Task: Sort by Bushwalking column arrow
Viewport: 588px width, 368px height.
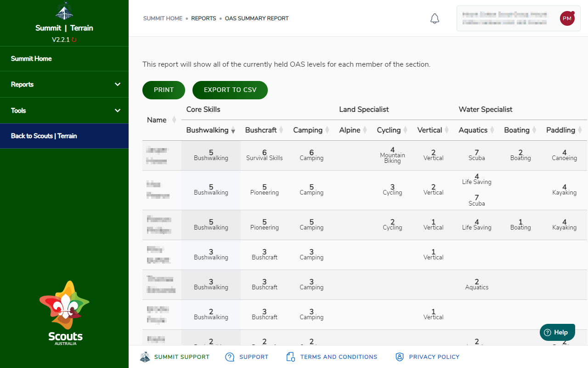Action: (233, 131)
